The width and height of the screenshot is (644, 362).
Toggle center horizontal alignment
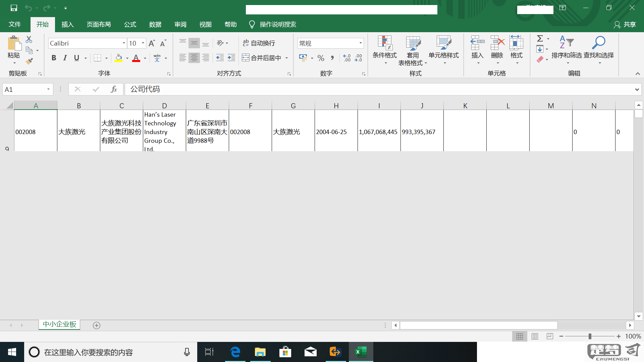[x=194, y=58]
